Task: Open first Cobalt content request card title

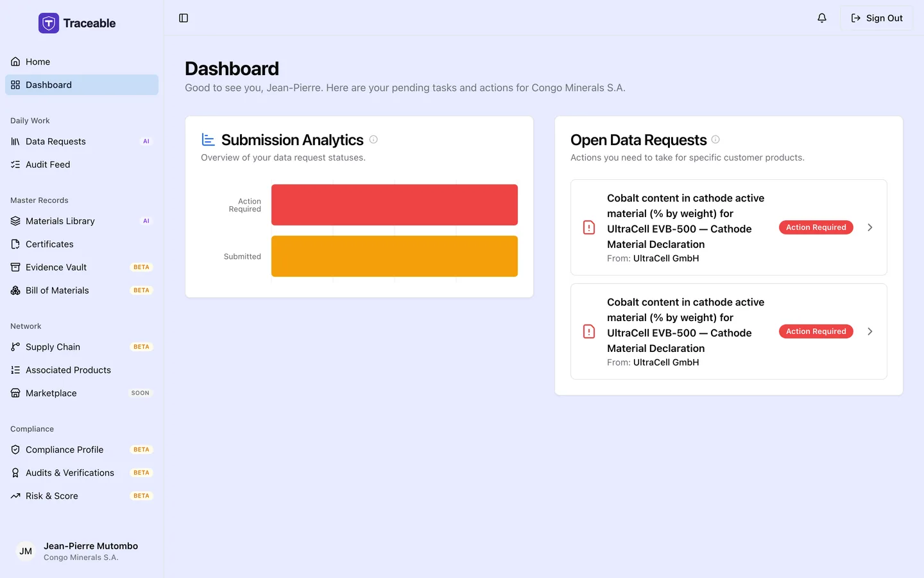Action: [686, 221]
